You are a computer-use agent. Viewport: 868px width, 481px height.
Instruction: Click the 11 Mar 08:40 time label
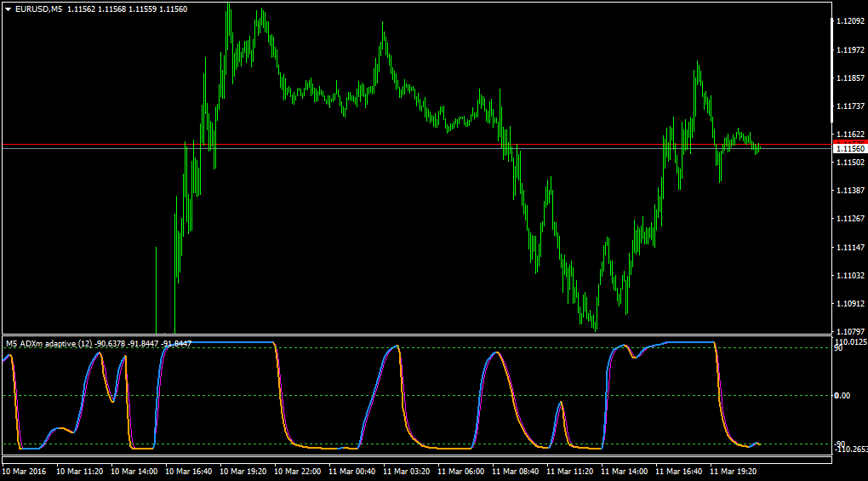[x=516, y=472]
